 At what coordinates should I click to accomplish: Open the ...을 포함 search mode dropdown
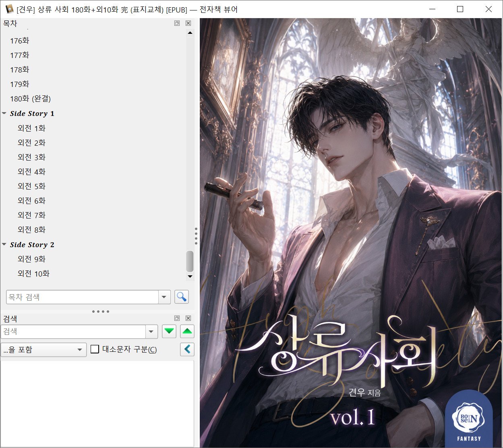43,349
